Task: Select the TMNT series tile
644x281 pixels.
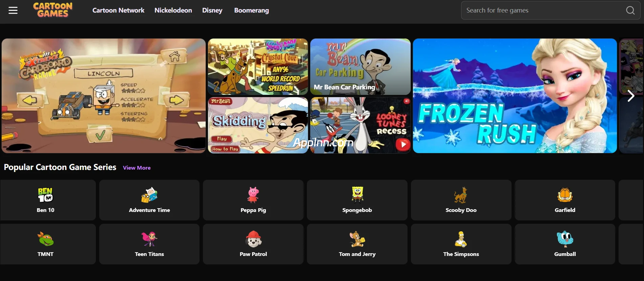Action: click(x=48, y=244)
